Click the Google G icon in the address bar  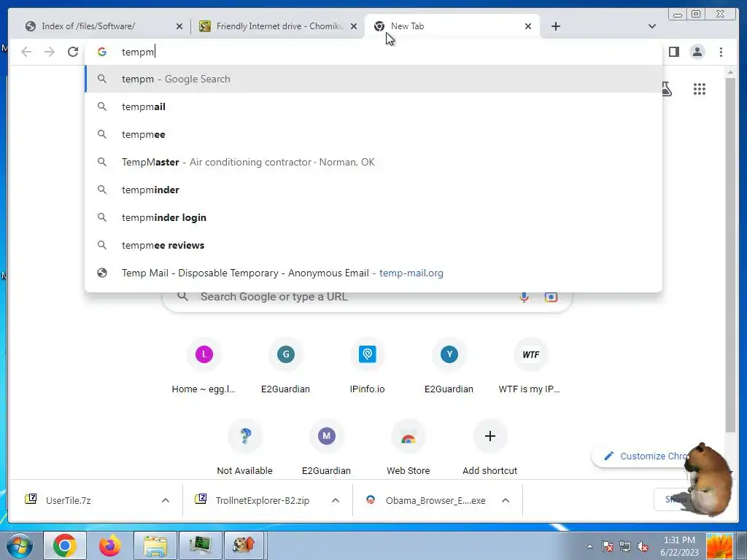tap(102, 52)
